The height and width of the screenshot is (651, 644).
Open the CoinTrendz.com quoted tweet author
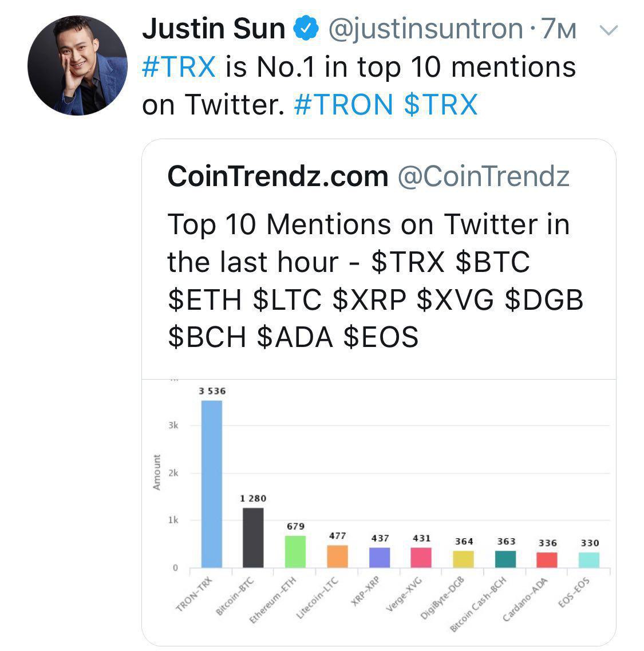[278, 176]
